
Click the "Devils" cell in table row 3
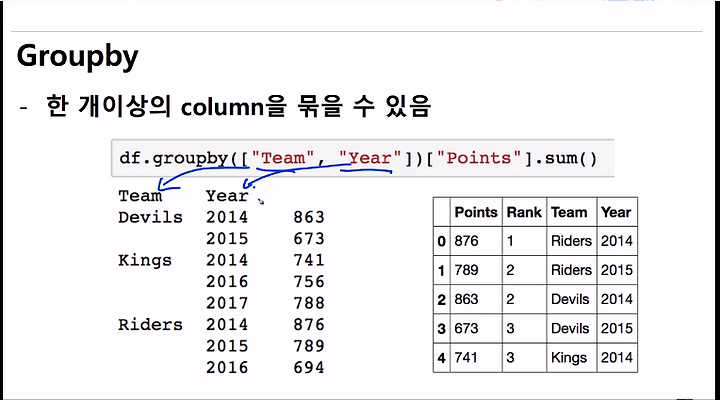point(570,328)
